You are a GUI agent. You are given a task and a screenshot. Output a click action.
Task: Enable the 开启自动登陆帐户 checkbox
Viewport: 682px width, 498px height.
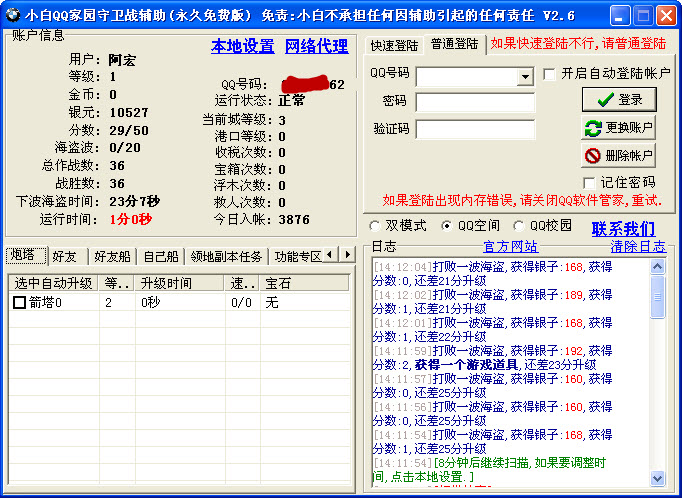[549, 74]
